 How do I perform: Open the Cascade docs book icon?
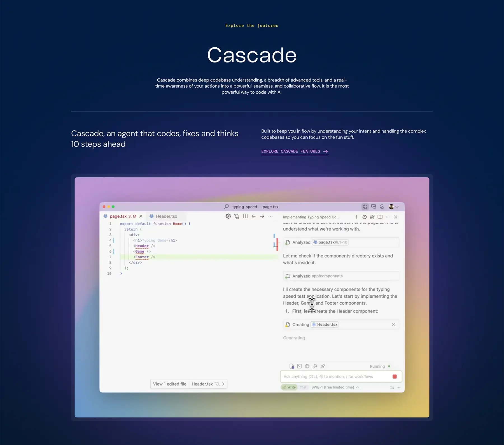(380, 217)
